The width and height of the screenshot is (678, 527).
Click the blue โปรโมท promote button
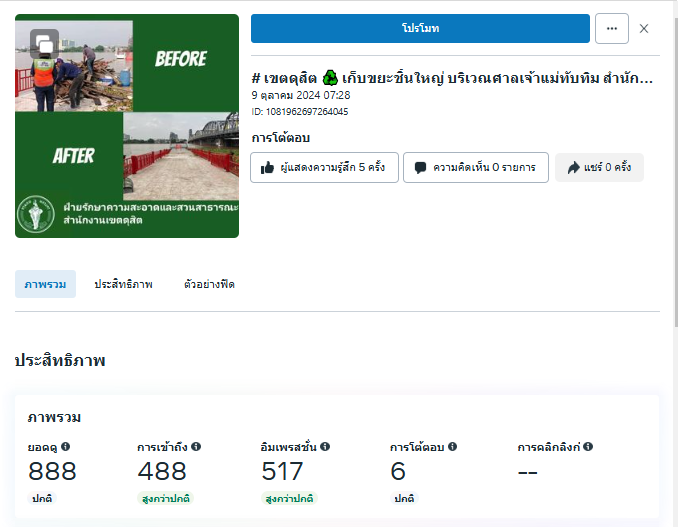pos(420,29)
